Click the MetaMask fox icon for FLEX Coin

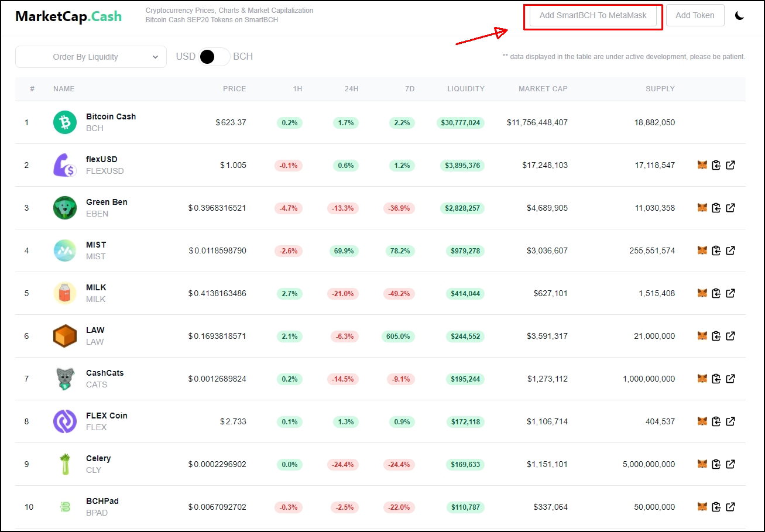pyautogui.click(x=702, y=421)
